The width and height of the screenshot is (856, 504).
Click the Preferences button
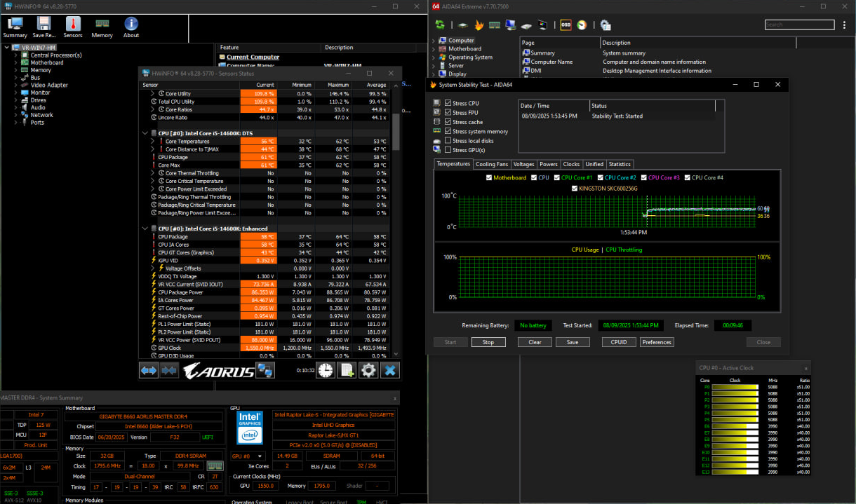tap(657, 342)
